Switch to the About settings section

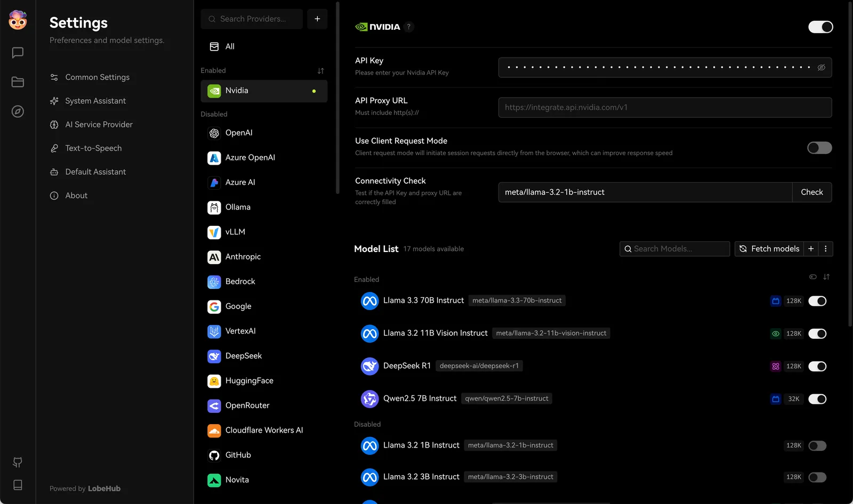76,196
